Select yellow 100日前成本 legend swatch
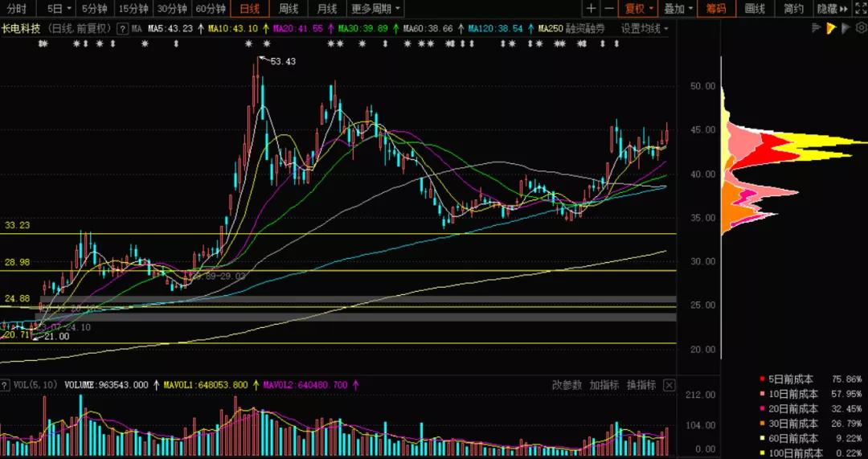This screenshot has width=868, height=459. (x=762, y=453)
